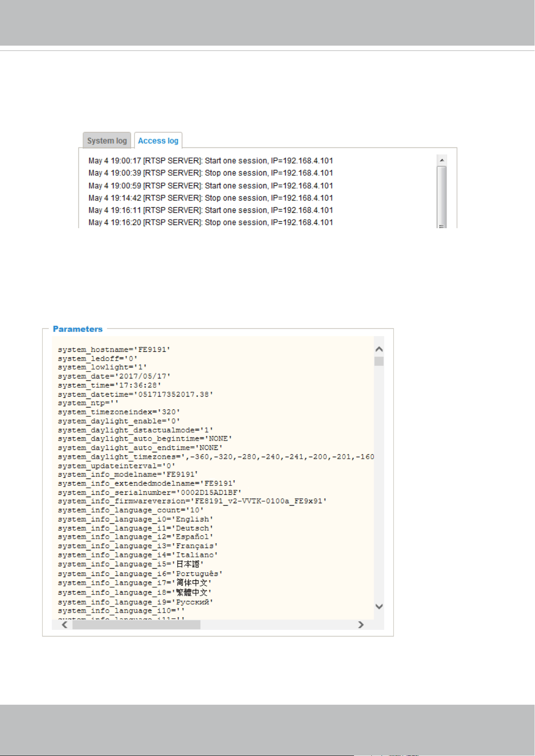The width and height of the screenshot is (535, 756).
Task: Click the system_info_extendedmodelname line
Action: 147,483
